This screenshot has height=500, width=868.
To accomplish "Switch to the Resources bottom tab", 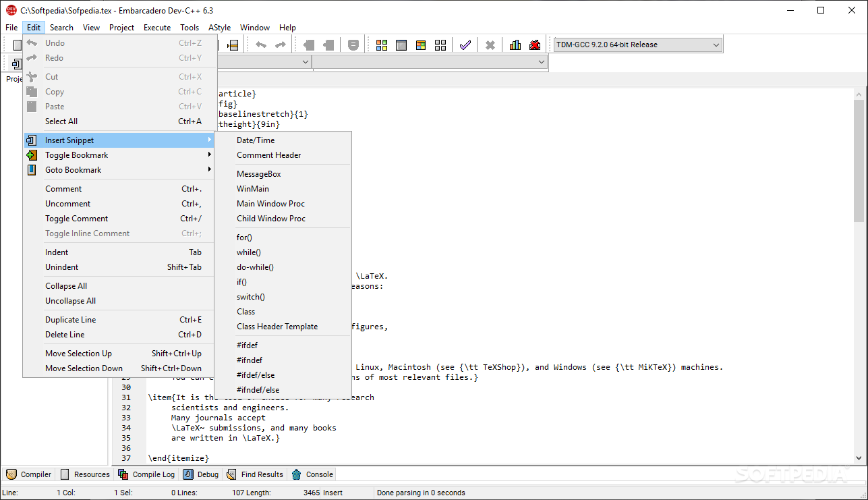I will click(x=85, y=474).
